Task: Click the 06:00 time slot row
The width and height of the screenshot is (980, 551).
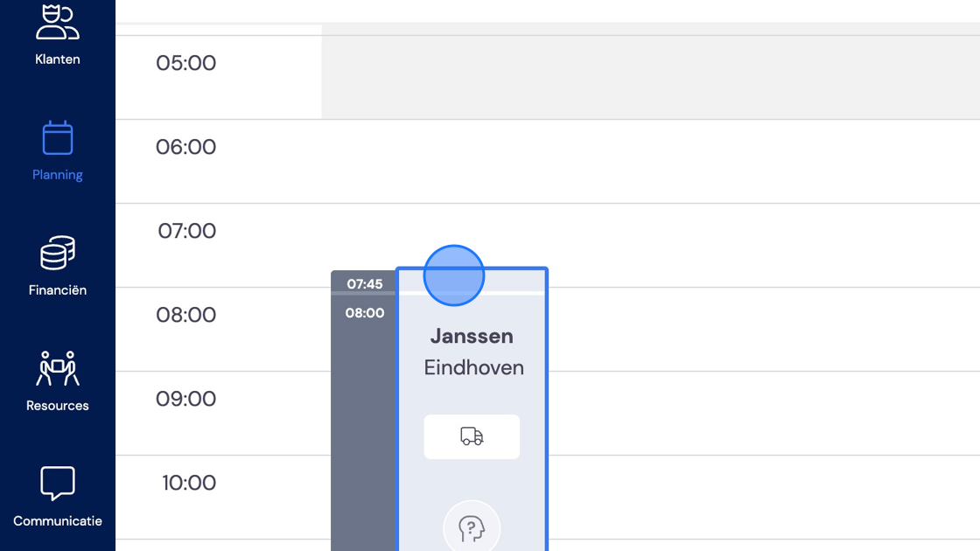Action: tap(548, 161)
